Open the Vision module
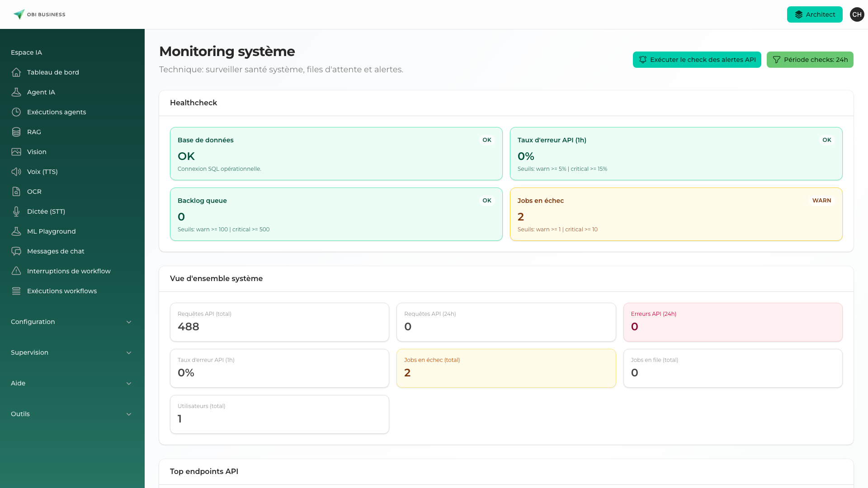868x488 pixels. 37,152
